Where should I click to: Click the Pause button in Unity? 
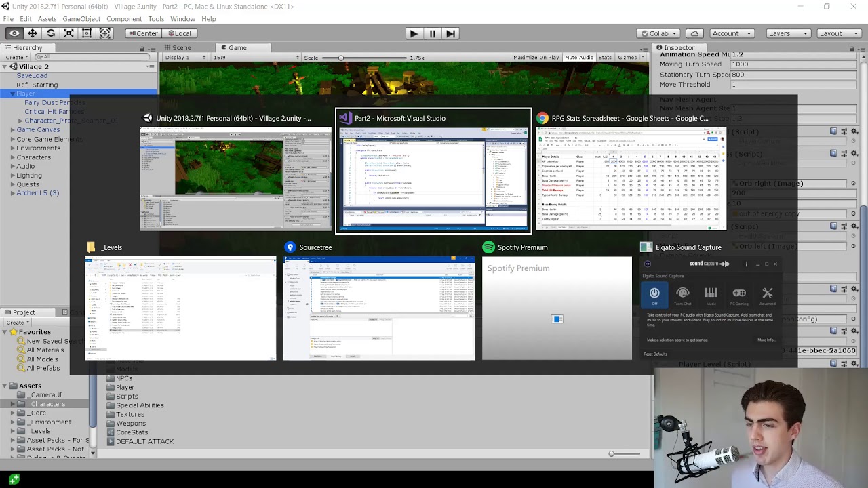click(x=432, y=33)
